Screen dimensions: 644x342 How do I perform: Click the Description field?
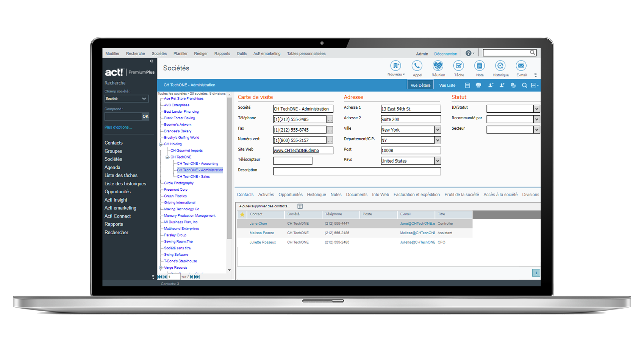coord(357,171)
